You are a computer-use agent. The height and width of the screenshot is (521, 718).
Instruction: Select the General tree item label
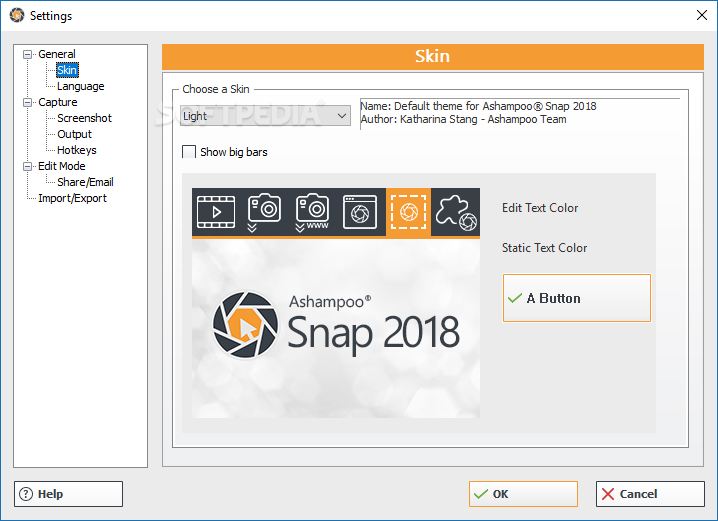pos(57,54)
